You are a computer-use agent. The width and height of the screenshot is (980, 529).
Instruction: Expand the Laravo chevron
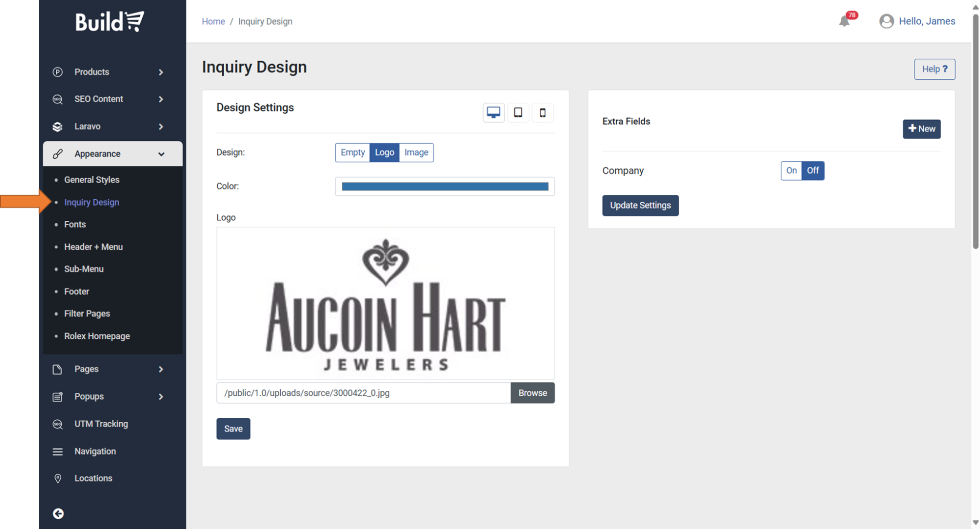click(x=161, y=126)
